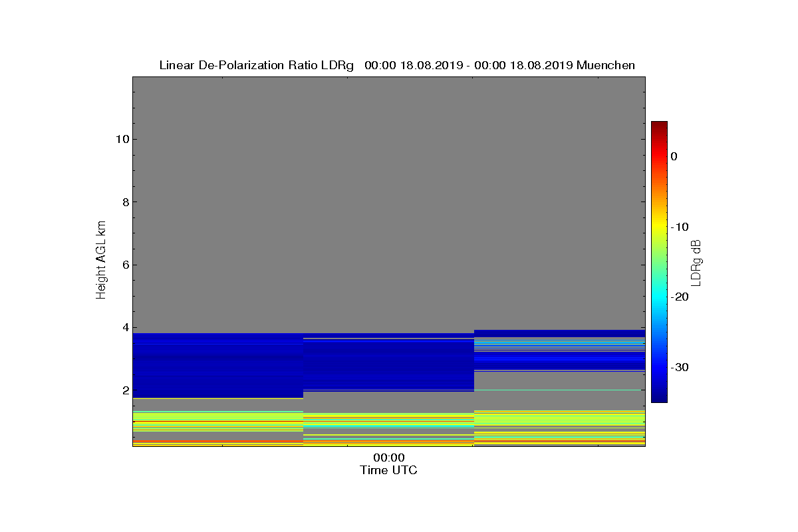Click the colorbar tick label '0'
This screenshot has height=532, width=798.
point(674,156)
